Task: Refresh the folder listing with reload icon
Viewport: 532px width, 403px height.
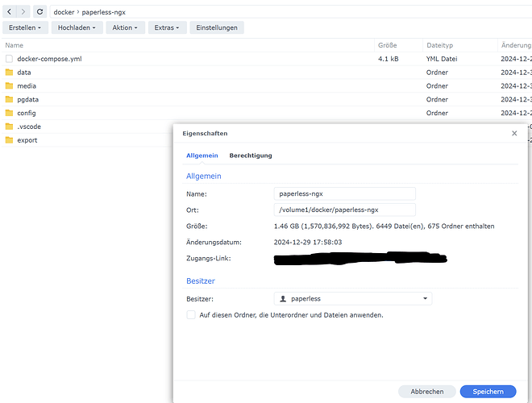Action: pyautogui.click(x=39, y=12)
